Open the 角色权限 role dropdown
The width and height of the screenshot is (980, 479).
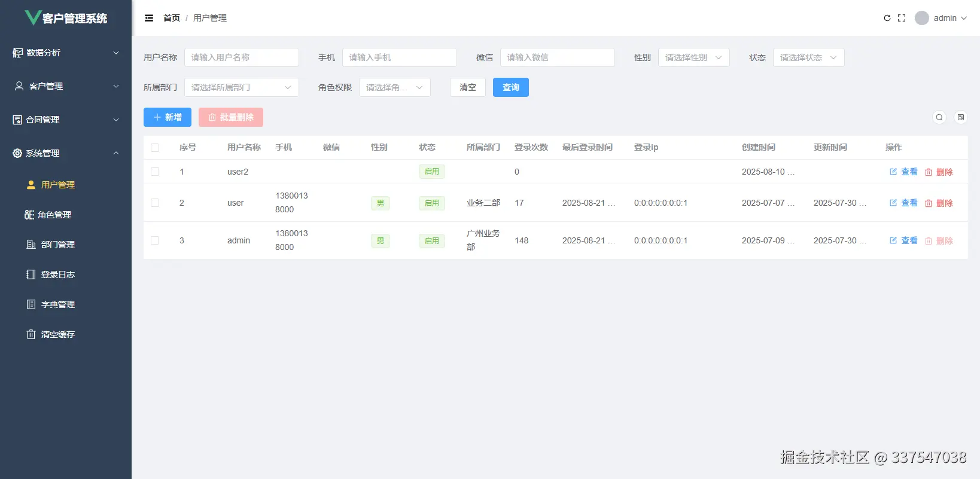pos(395,87)
